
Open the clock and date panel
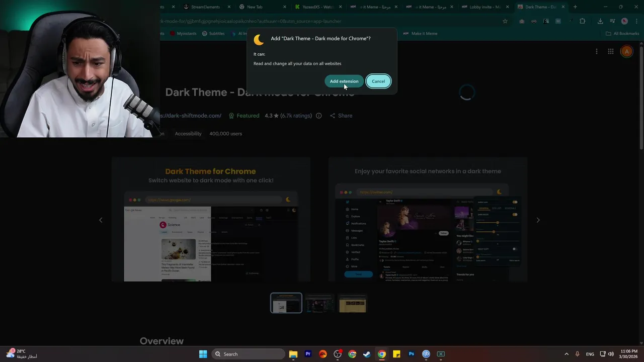click(629, 354)
